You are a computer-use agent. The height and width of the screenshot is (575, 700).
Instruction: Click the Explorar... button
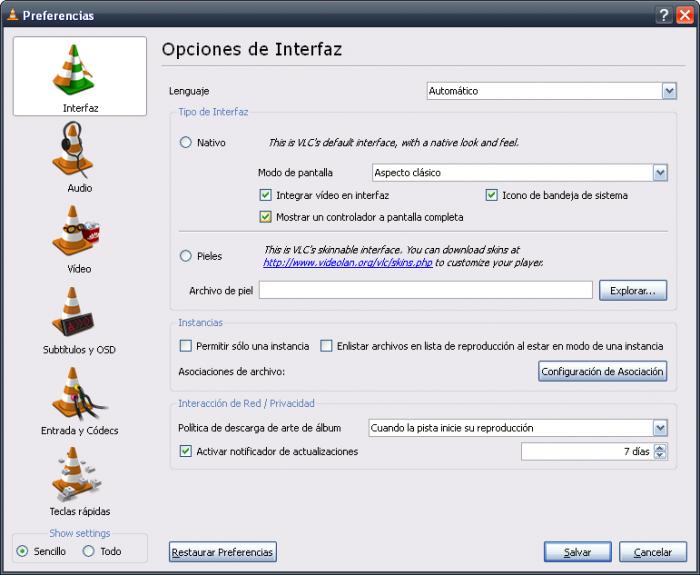click(x=632, y=291)
